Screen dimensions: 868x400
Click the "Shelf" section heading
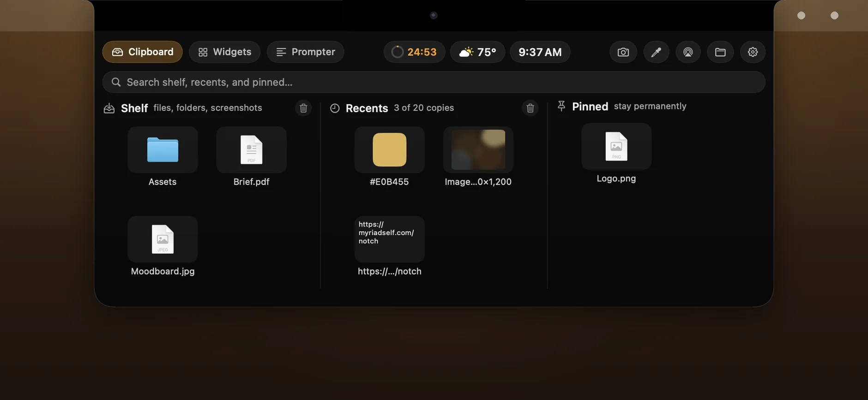134,108
